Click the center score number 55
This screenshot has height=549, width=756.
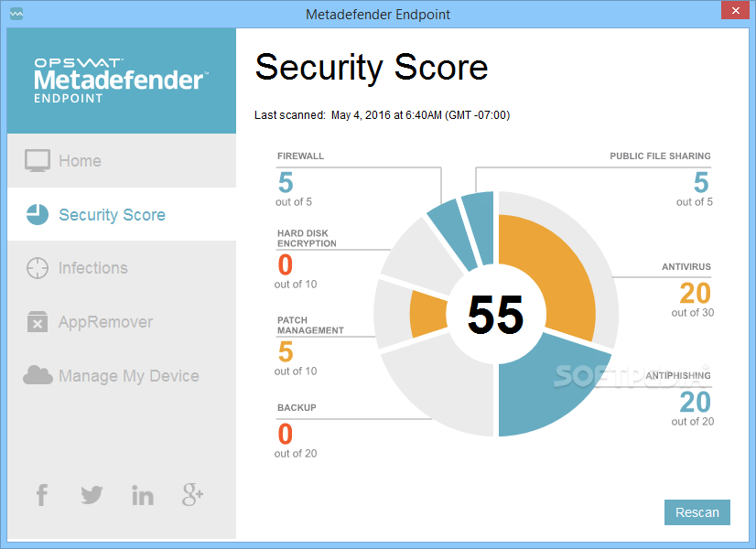pos(495,316)
